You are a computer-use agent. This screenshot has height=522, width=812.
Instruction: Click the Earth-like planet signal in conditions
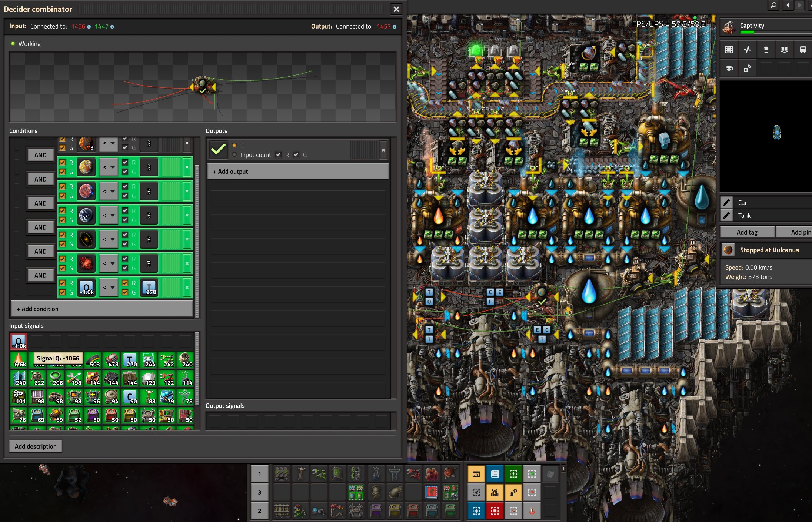(x=86, y=215)
